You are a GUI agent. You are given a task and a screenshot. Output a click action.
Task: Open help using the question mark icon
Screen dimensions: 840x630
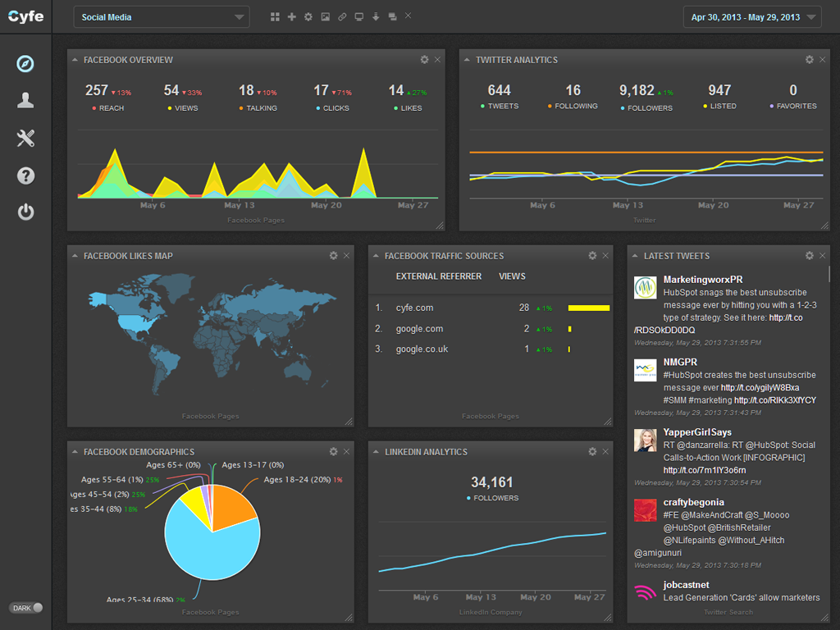point(25,176)
